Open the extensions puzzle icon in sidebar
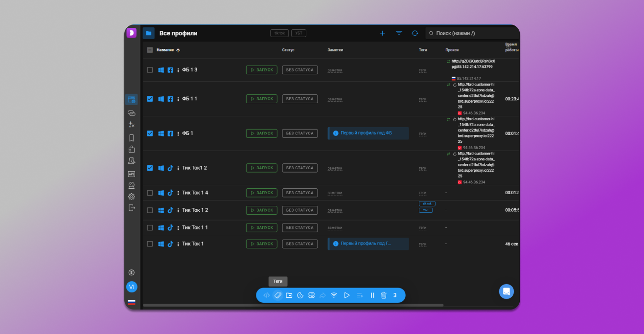The width and height of the screenshot is (644, 334). tap(131, 149)
